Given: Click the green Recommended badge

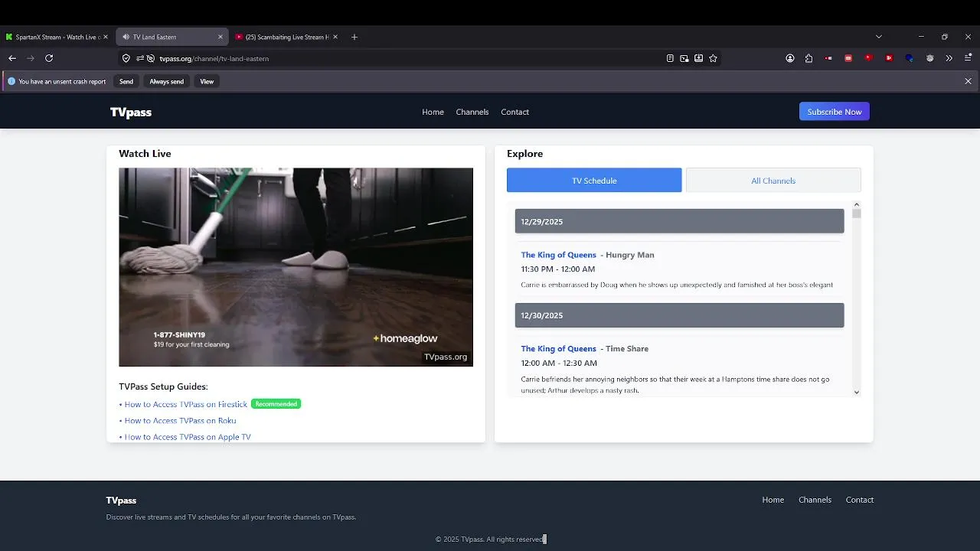Looking at the screenshot, I should tap(276, 404).
